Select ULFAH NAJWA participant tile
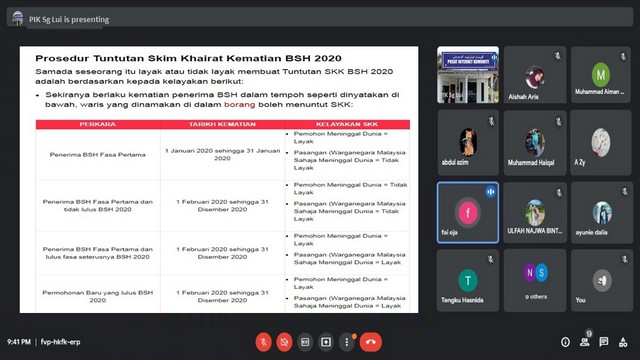The image size is (640, 360). coord(535,213)
